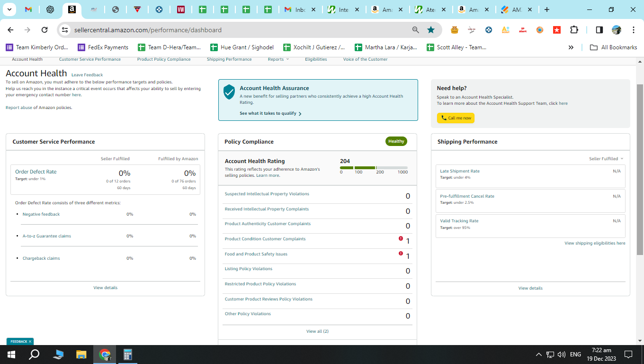This screenshot has width=644, height=364.
Task: Open Other Policy Violations row
Action: click(x=317, y=316)
